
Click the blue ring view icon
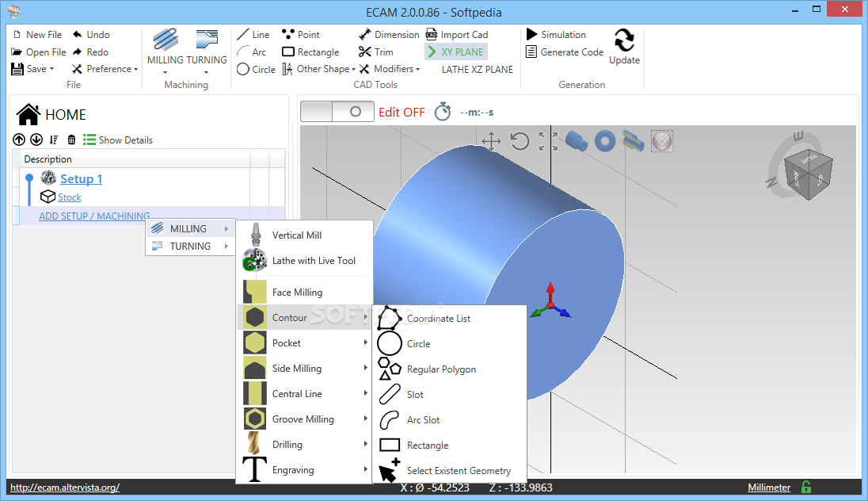pos(605,141)
